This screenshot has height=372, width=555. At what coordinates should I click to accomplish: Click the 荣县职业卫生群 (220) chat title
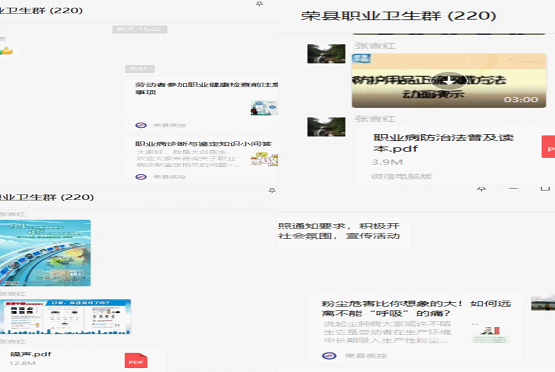point(399,16)
